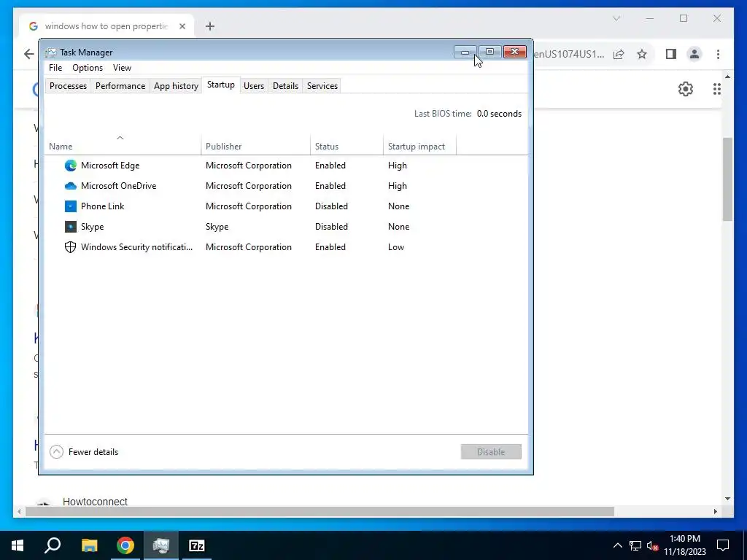Open File Explorer from taskbar
Screen dimensions: 747x560
89,545
